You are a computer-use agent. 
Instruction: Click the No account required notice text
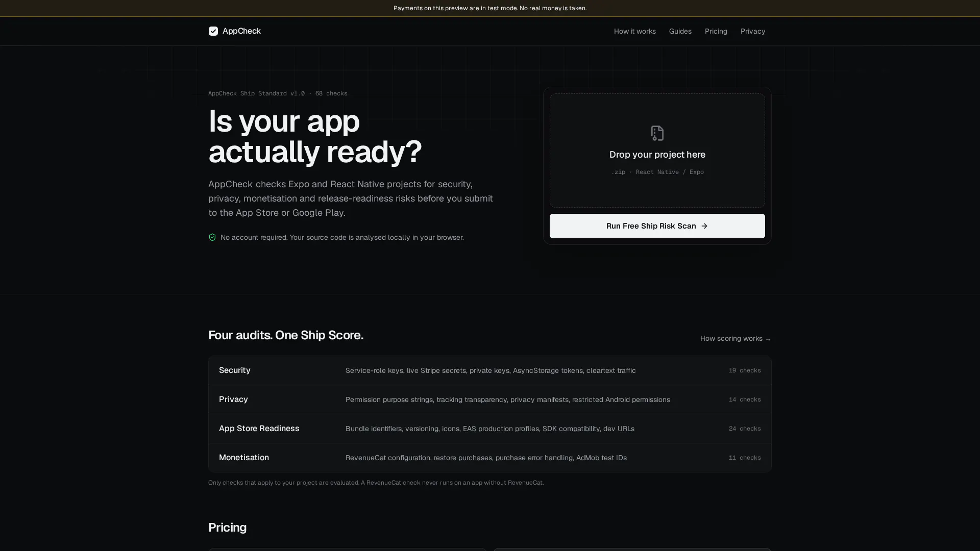point(342,237)
